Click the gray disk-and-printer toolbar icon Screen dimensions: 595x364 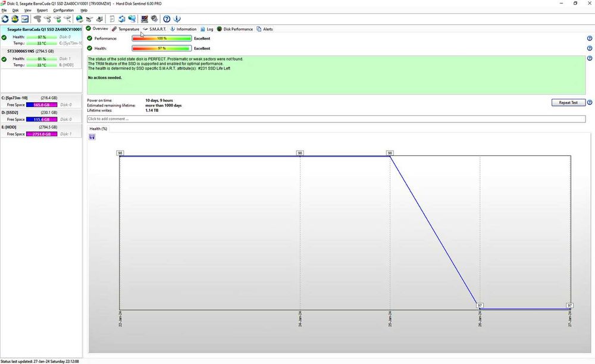(x=99, y=18)
